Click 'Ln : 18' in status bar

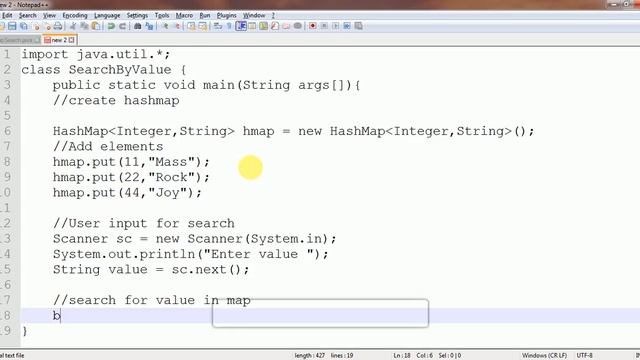402,356
